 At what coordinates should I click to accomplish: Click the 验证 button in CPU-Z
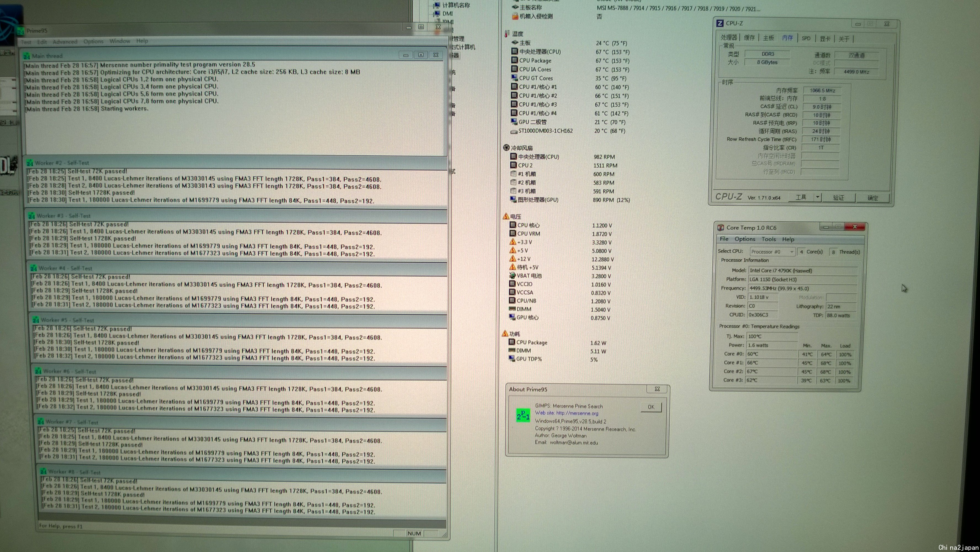(x=838, y=198)
